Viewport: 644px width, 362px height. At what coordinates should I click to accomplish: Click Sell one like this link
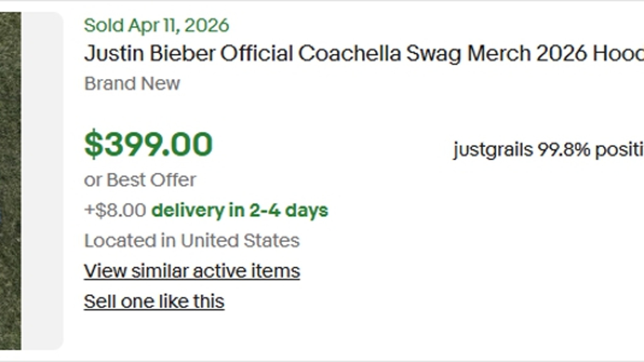pos(154,301)
